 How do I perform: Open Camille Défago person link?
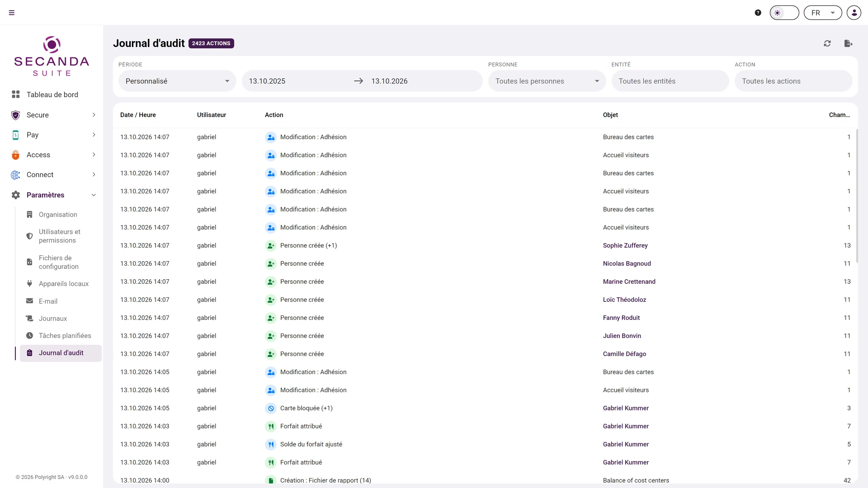(624, 354)
